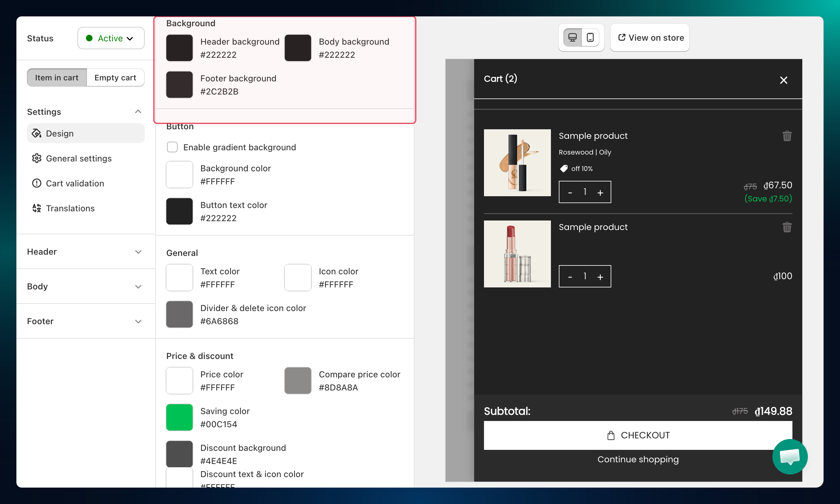
Task: Open General settings
Action: [x=86, y=158]
